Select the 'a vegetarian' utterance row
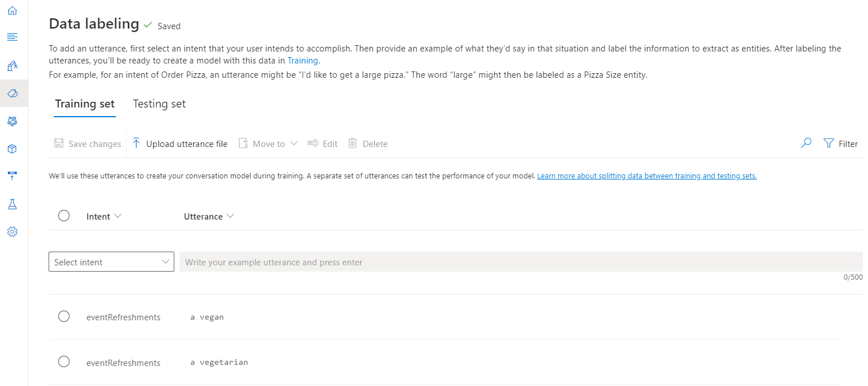The width and height of the screenshot is (868, 386). tap(63, 361)
